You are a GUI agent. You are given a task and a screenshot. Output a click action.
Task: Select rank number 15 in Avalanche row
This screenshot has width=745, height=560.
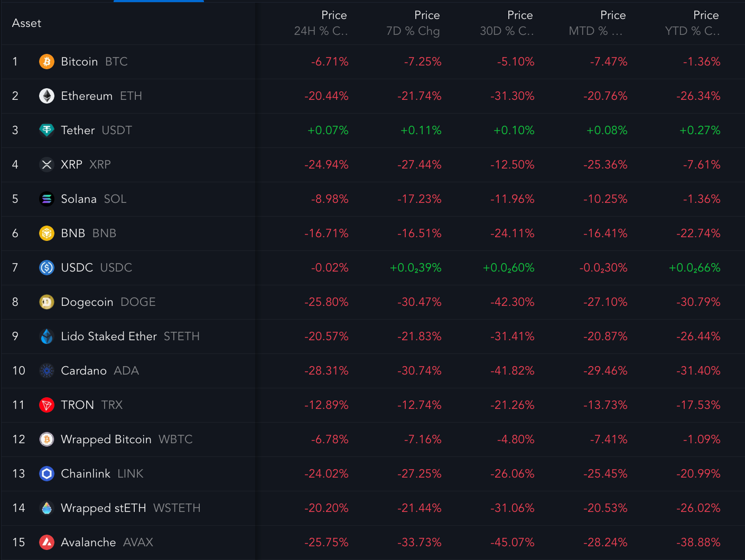click(18, 543)
